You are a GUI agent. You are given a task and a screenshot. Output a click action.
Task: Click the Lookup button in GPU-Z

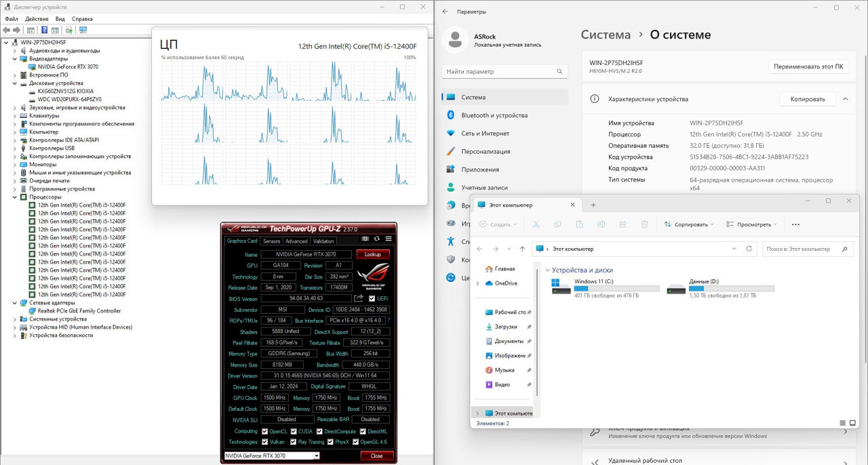[373, 254]
